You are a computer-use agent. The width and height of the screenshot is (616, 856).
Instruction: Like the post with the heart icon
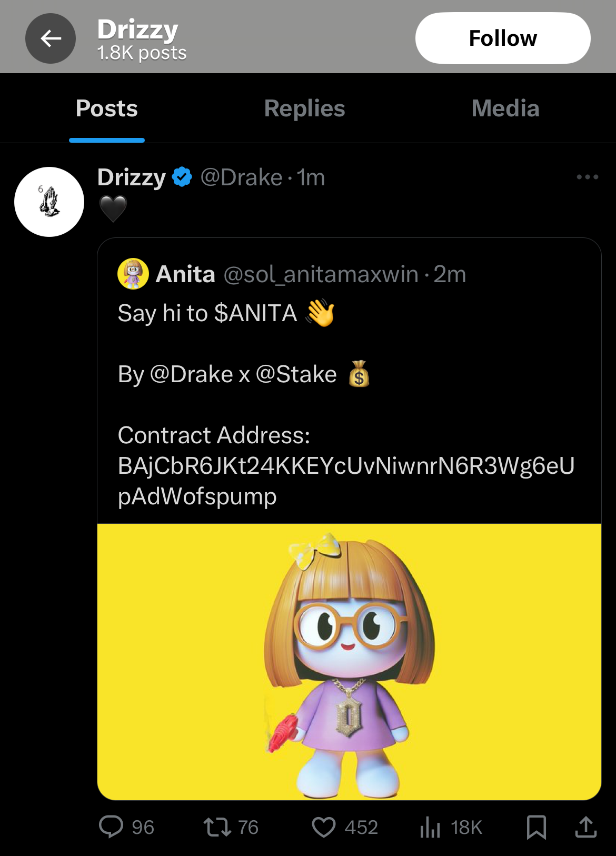[x=325, y=827]
